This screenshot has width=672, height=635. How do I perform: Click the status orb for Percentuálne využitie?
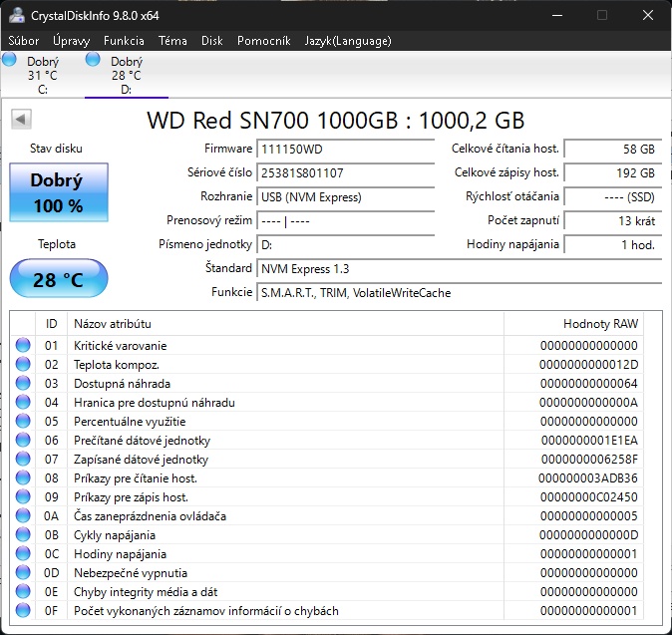[x=23, y=421]
